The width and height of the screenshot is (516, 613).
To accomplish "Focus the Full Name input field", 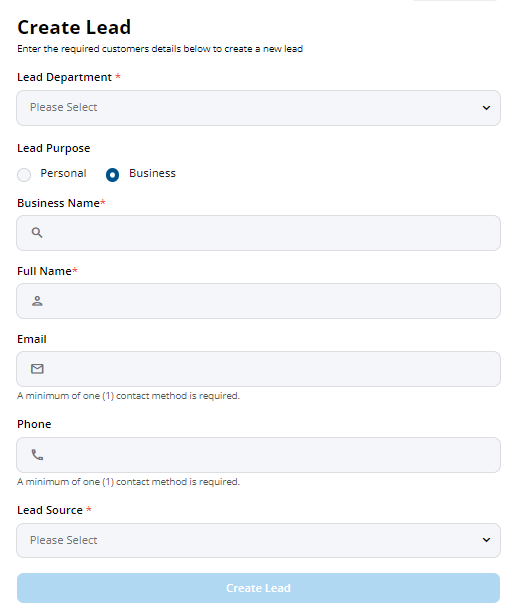I will pyautogui.click(x=258, y=301).
